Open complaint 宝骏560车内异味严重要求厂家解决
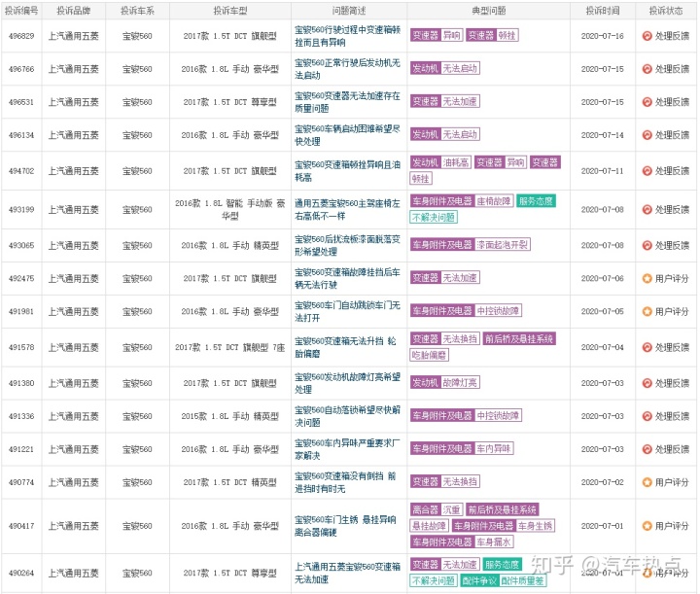 [x=347, y=449]
